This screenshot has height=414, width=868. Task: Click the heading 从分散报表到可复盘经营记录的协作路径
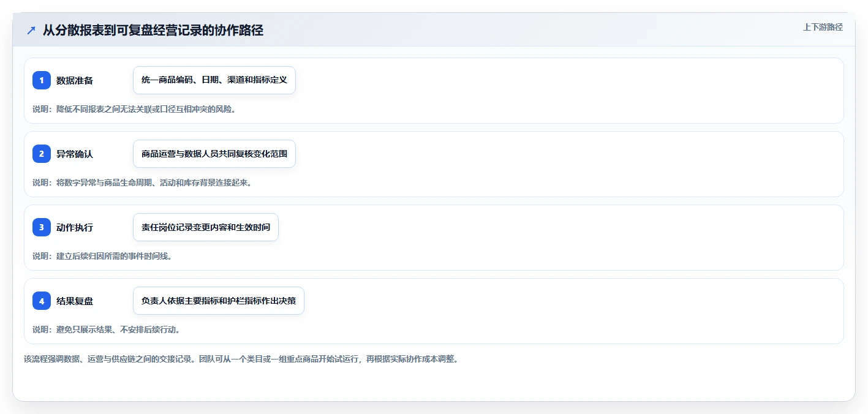point(153,30)
